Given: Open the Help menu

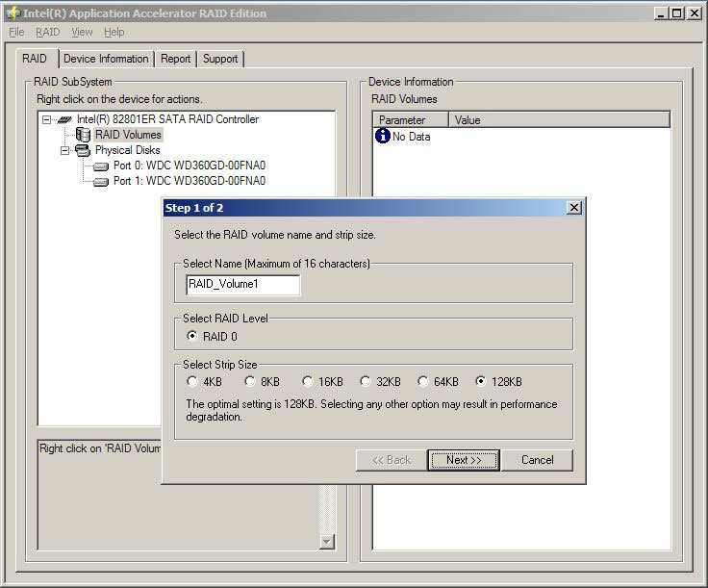Looking at the screenshot, I should tap(114, 32).
